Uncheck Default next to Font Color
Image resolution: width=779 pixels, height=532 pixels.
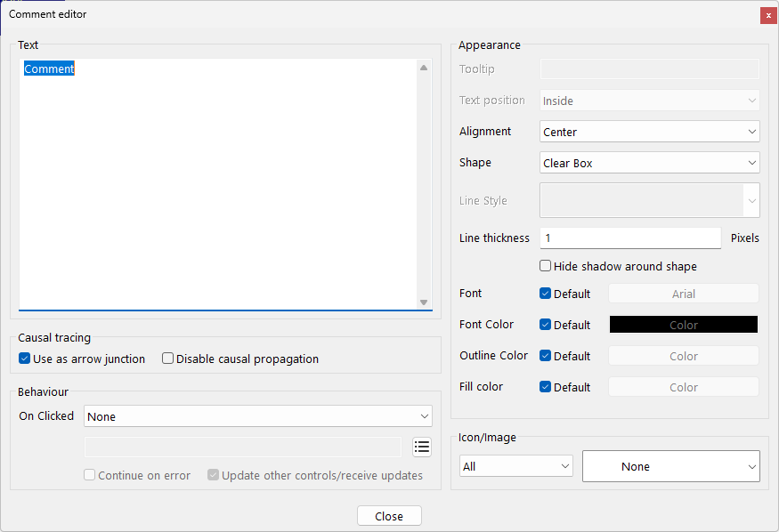(545, 325)
